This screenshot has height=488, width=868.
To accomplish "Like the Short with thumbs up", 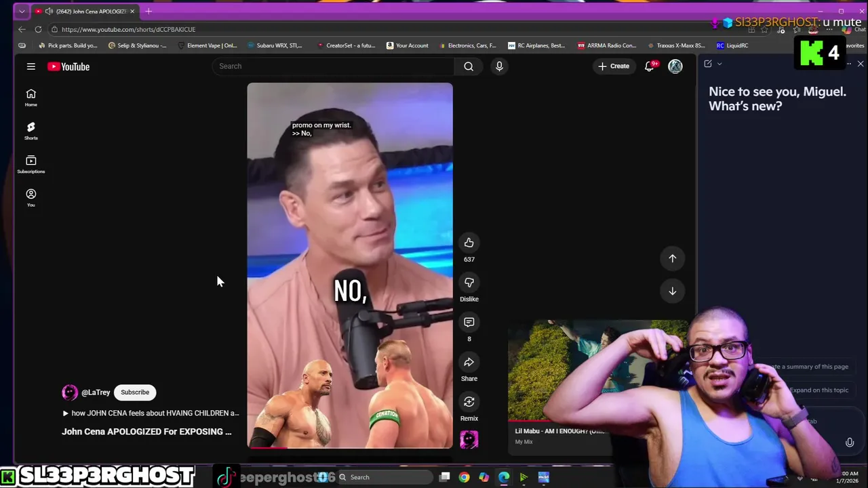I will pyautogui.click(x=469, y=243).
